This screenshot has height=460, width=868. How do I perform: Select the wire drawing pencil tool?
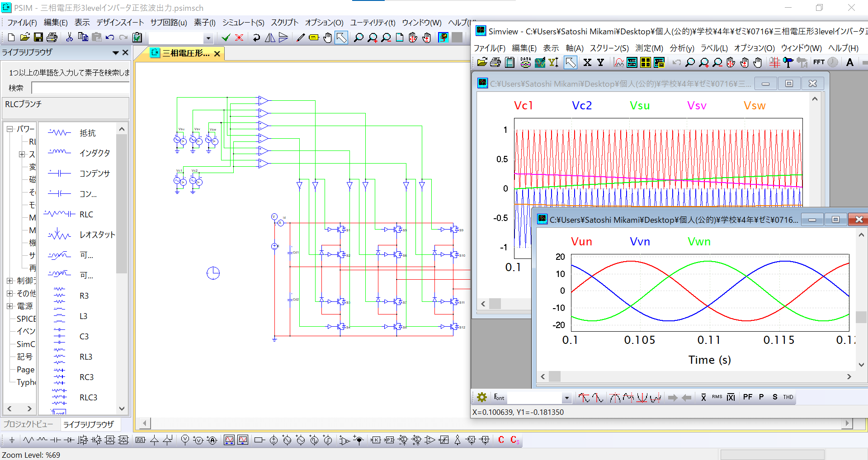pyautogui.click(x=300, y=38)
